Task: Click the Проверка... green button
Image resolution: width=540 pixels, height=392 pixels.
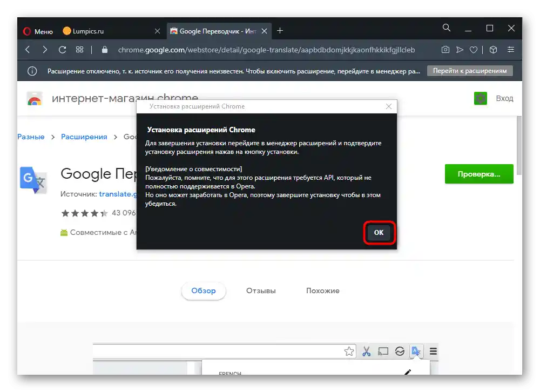Action: click(478, 174)
